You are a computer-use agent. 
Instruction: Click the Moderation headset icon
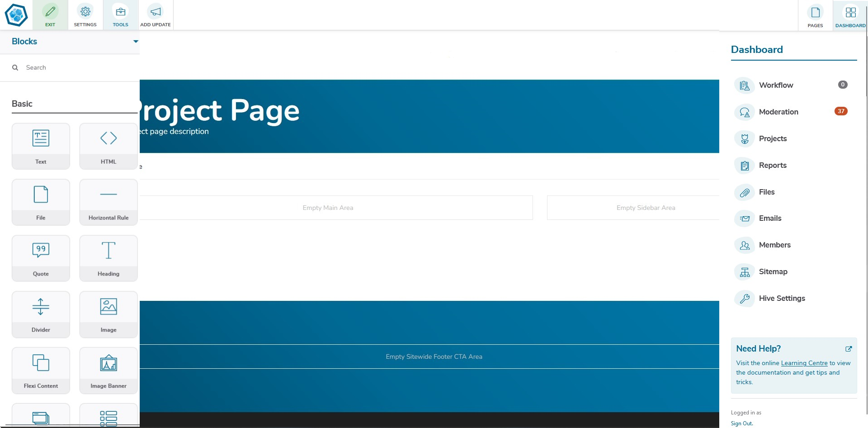click(745, 112)
